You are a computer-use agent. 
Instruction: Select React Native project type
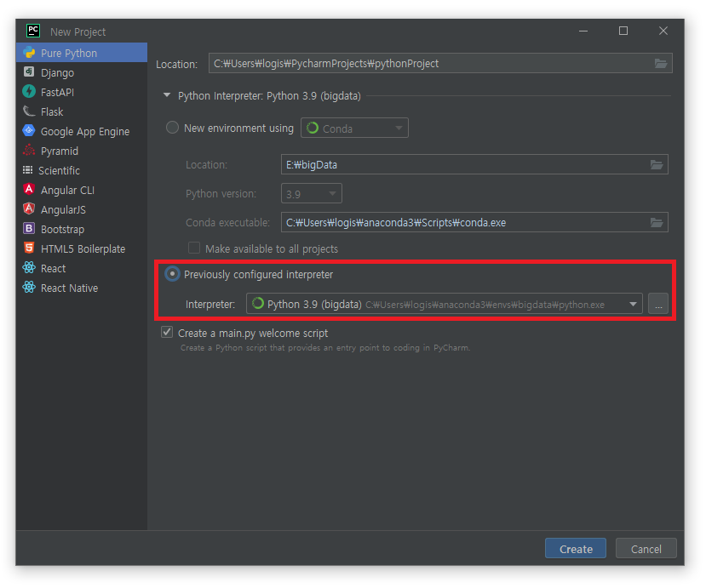82,288
